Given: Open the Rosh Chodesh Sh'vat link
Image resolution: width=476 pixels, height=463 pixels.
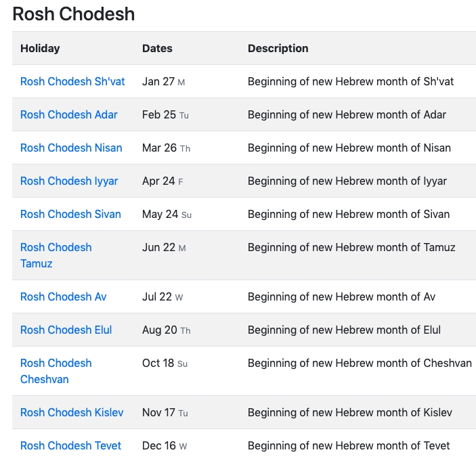Looking at the screenshot, I should tap(72, 82).
